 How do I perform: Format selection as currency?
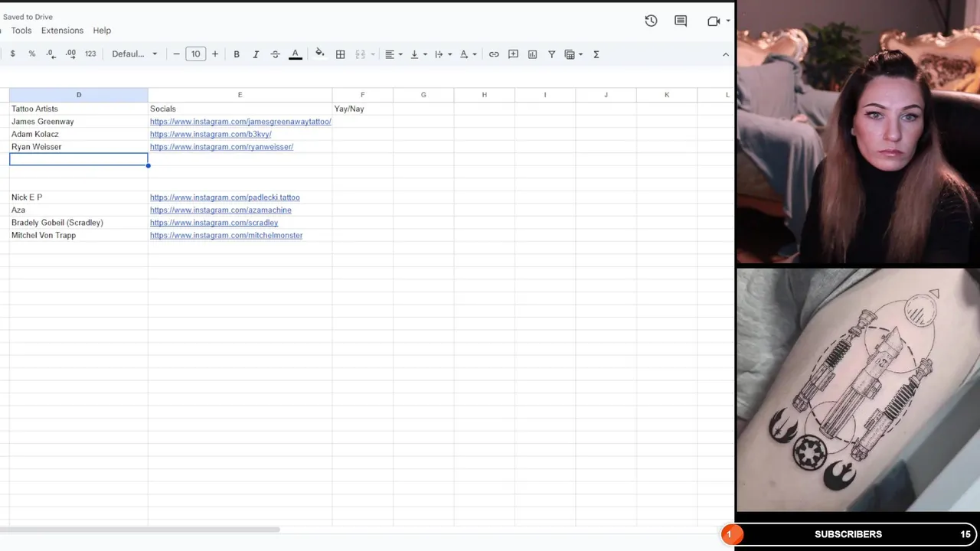[x=12, y=54]
